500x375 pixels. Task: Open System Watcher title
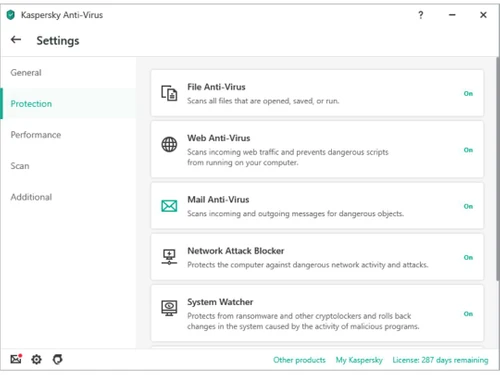(x=220, y=302)
